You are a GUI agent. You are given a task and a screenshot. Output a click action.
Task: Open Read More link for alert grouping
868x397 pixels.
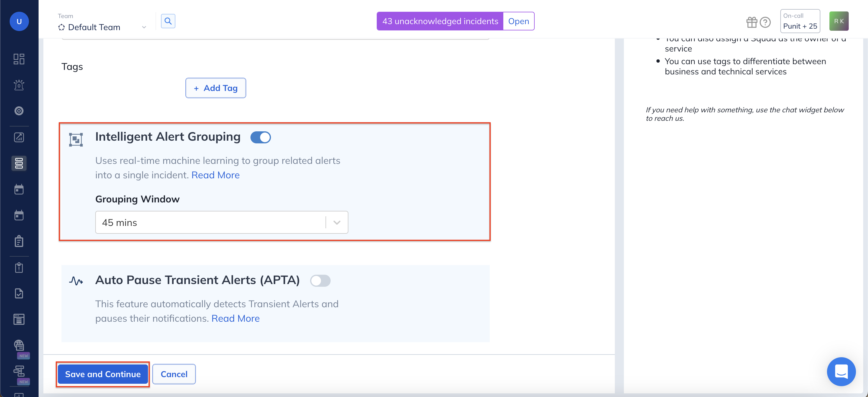(215, 175)
